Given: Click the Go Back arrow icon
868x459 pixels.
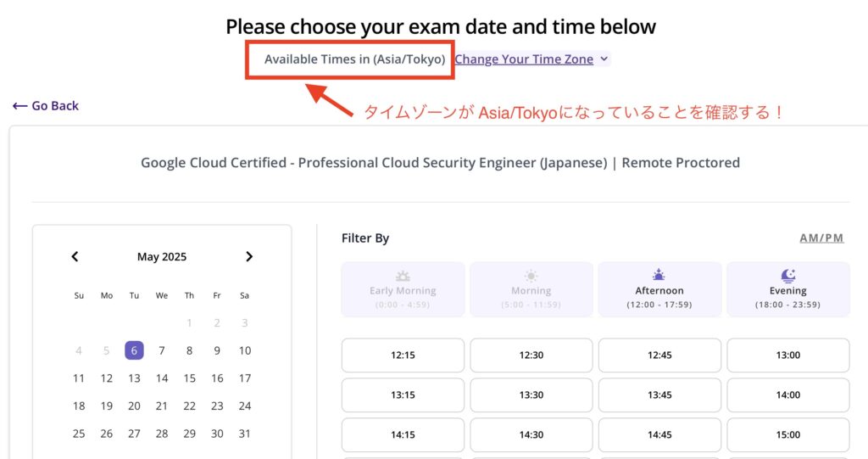Looking at the screenshot, I should 20,106.
